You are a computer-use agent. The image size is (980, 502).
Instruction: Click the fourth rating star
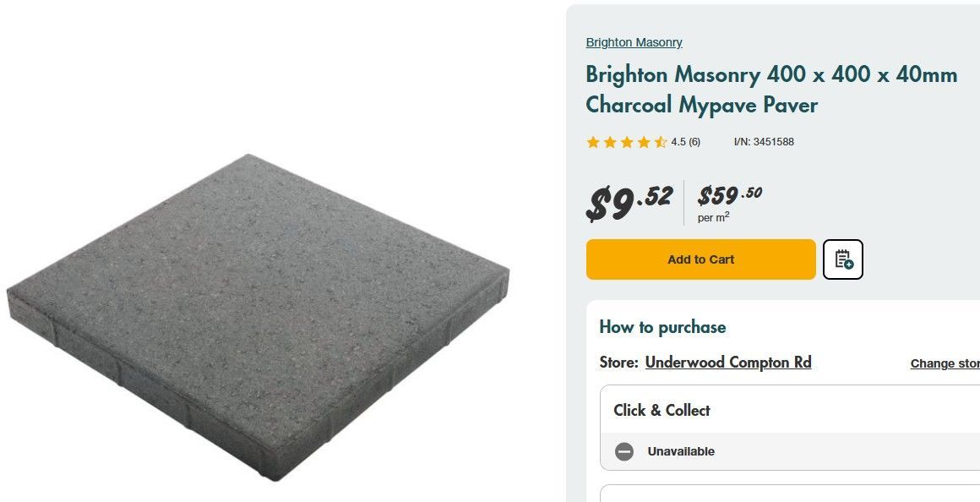644,142
